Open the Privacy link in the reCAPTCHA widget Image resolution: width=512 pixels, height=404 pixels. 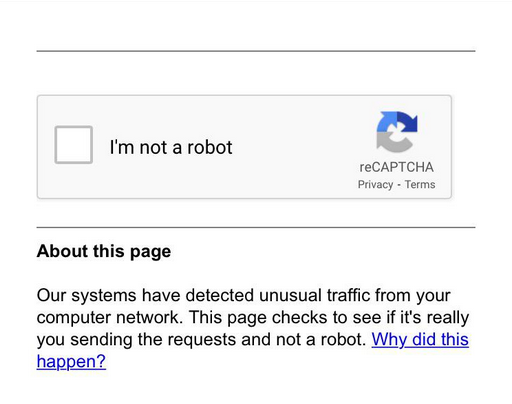tap(375, 184)
